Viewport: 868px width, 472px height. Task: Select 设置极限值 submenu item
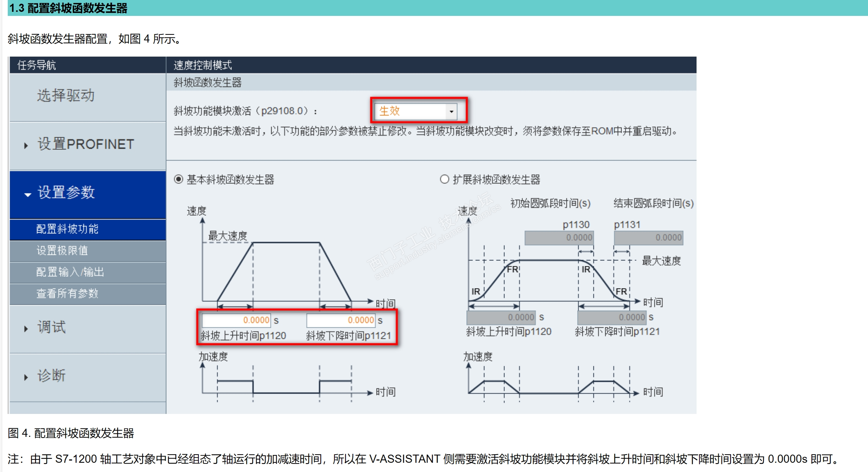[62, 250]
